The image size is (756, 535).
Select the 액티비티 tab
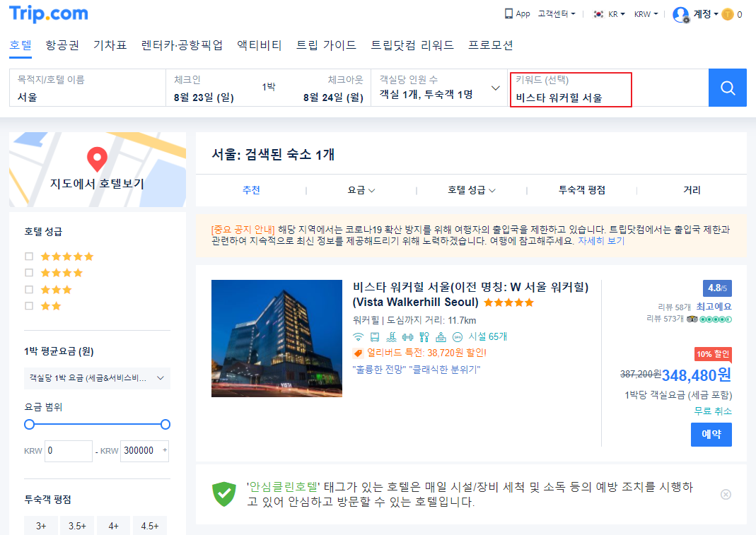click(x=260, y=45)
